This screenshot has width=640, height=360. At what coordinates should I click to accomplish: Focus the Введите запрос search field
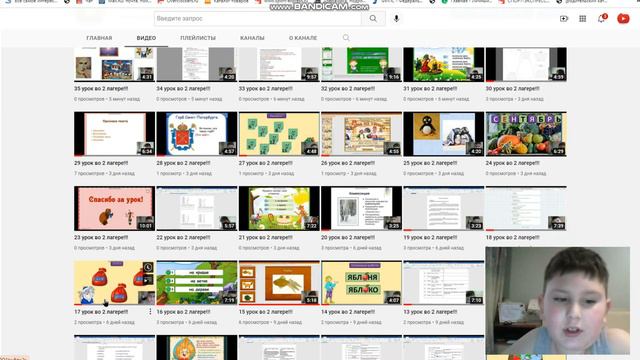(258, 18)
